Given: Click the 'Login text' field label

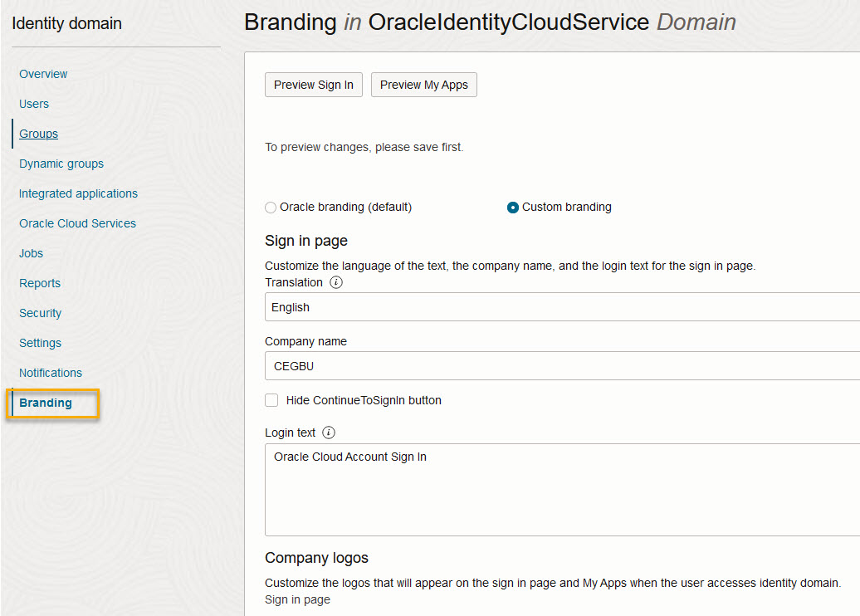Looking at the screenshot, I should (x=291, y=433).
